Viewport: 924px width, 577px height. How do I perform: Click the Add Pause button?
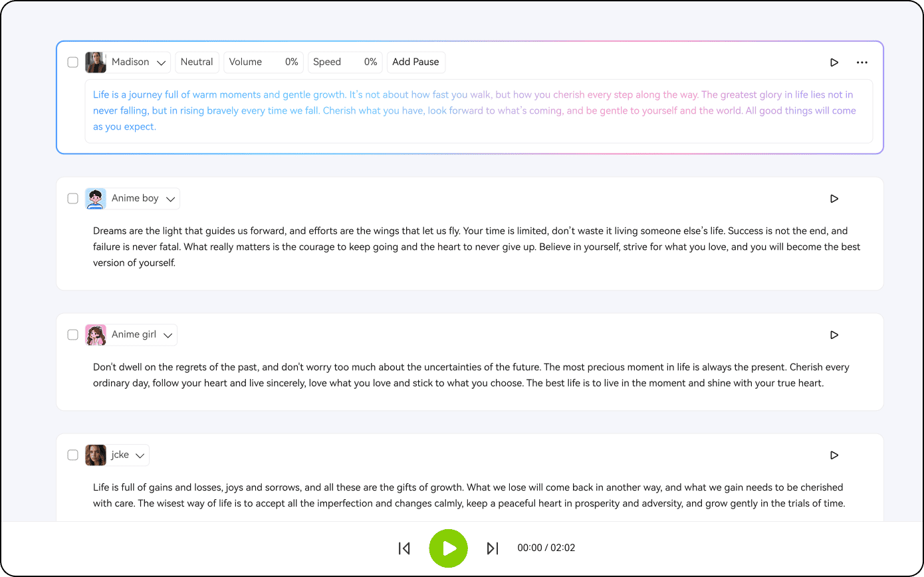click(416, 62)
